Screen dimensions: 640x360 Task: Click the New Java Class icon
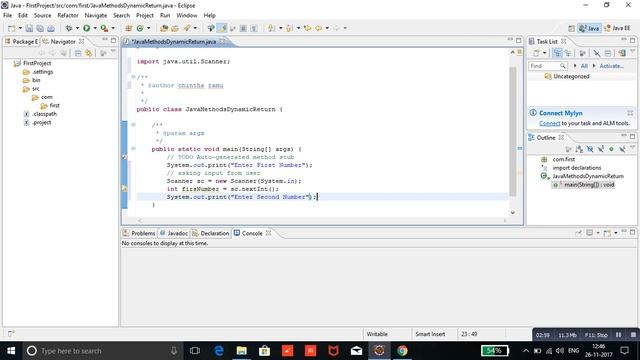coord(140,28)
